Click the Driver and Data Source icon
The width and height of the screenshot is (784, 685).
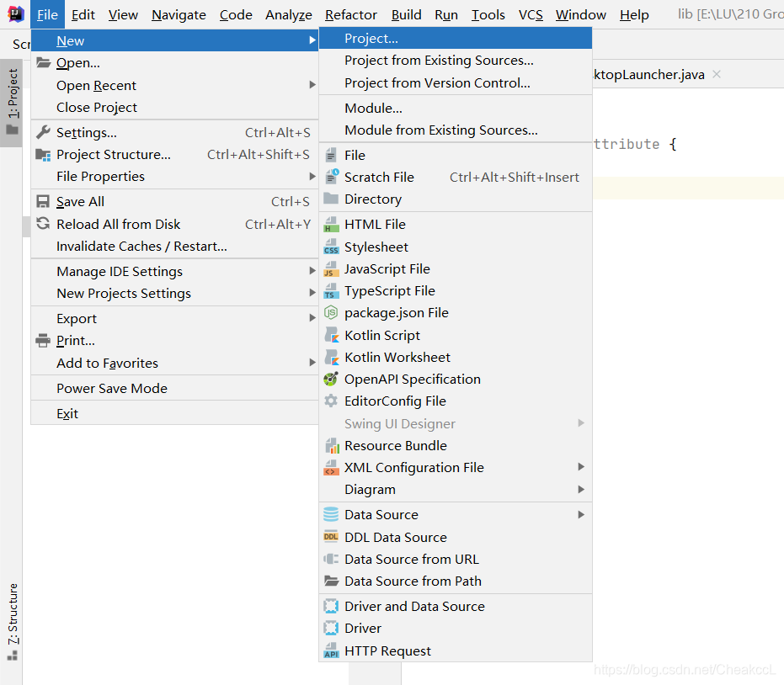(x=331, y=606)
